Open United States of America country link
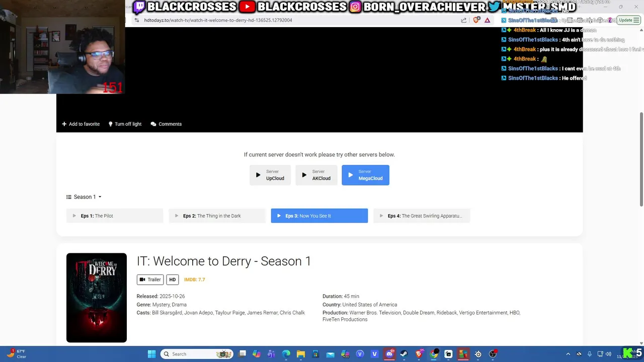This screenshot has width=644, height=362. coord(370,305)
